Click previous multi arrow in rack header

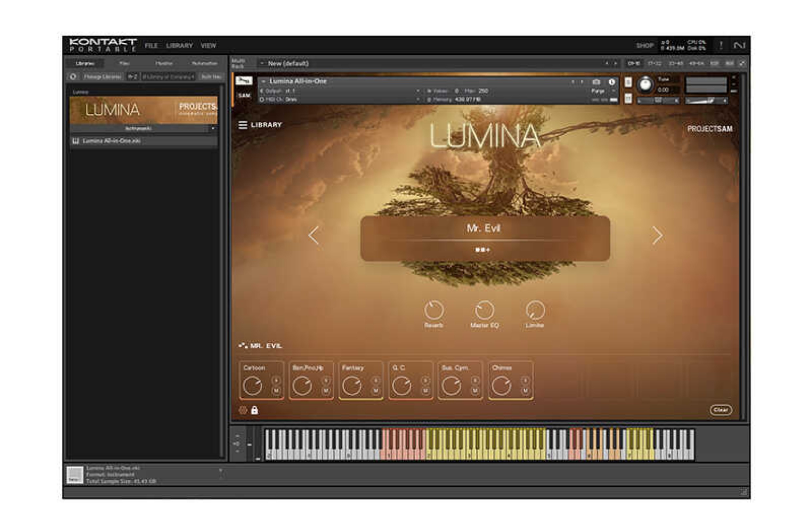[x=607, y=63]
